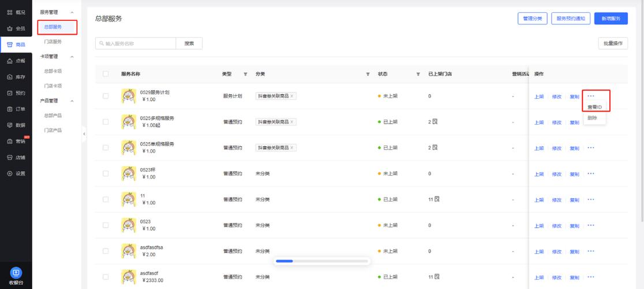Collapse the 卡项管理 menu group
644x289 pixels.
[x=72, y=56]
